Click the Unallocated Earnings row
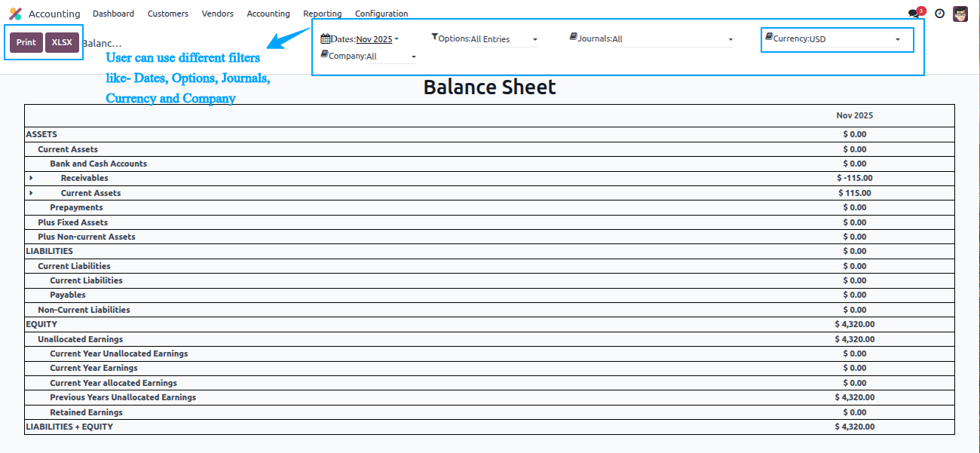This screenshot has width=980, height=453. pyautogui.click(x=489, y=339)
